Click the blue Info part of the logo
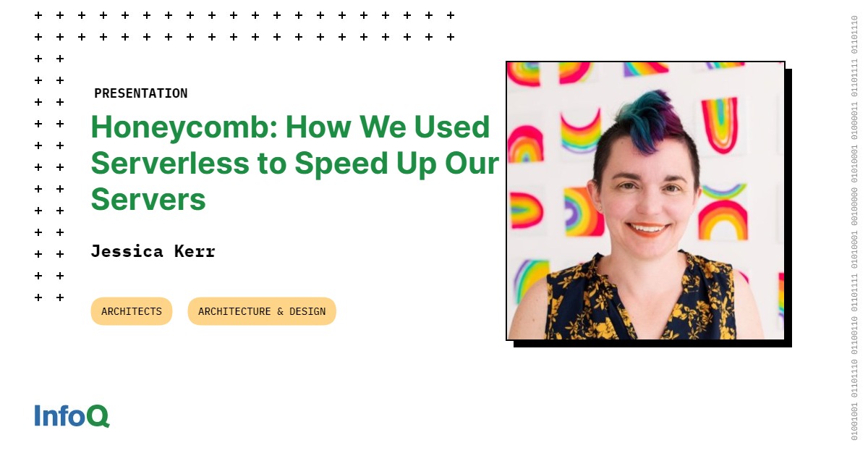Viewport: 868px width, 456px height. pyautogui.click(x=60, y=415)
